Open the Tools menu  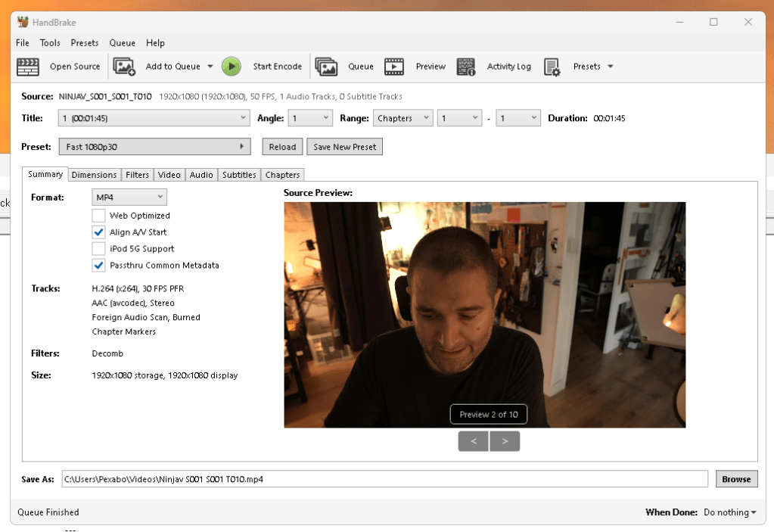(x=50, y=43)
